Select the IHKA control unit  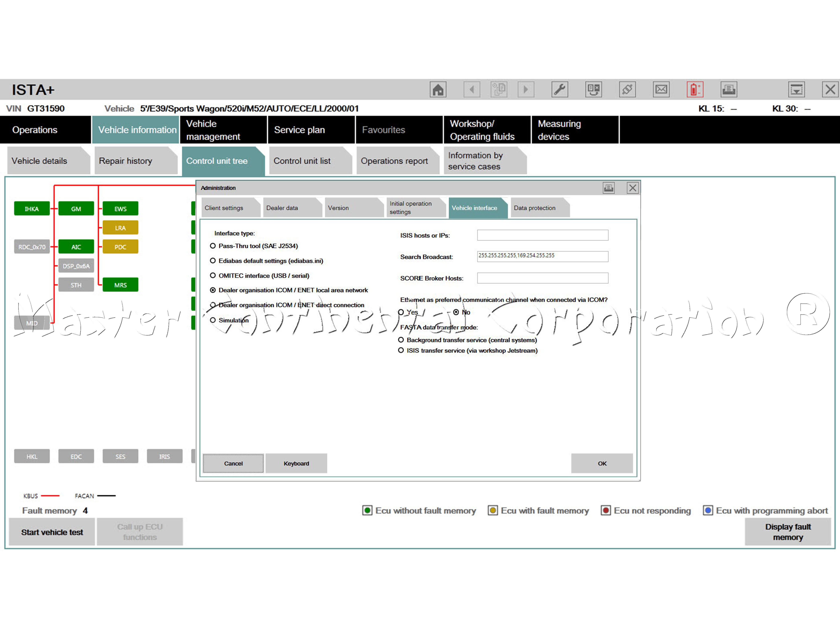point(32,208)
